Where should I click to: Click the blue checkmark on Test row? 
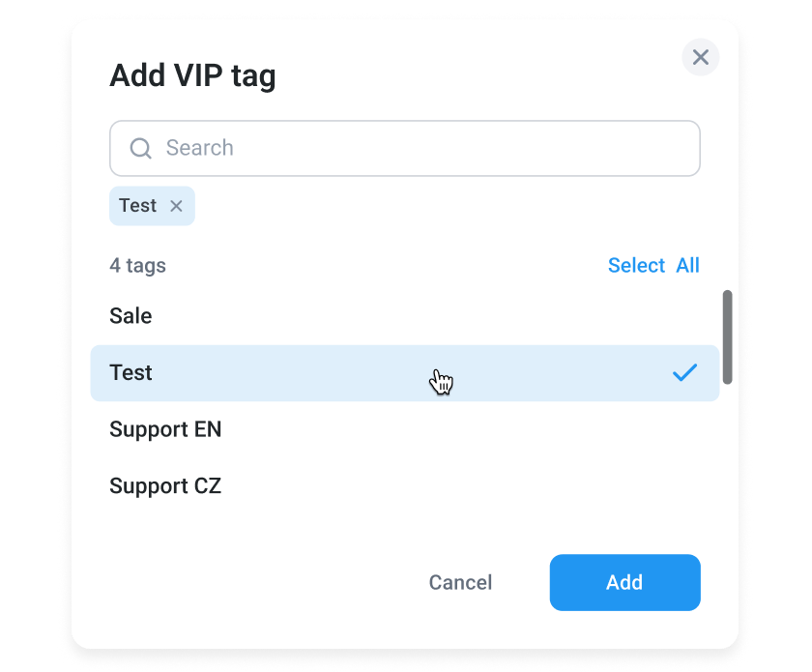pyautogui.click(x=684, y=372)
